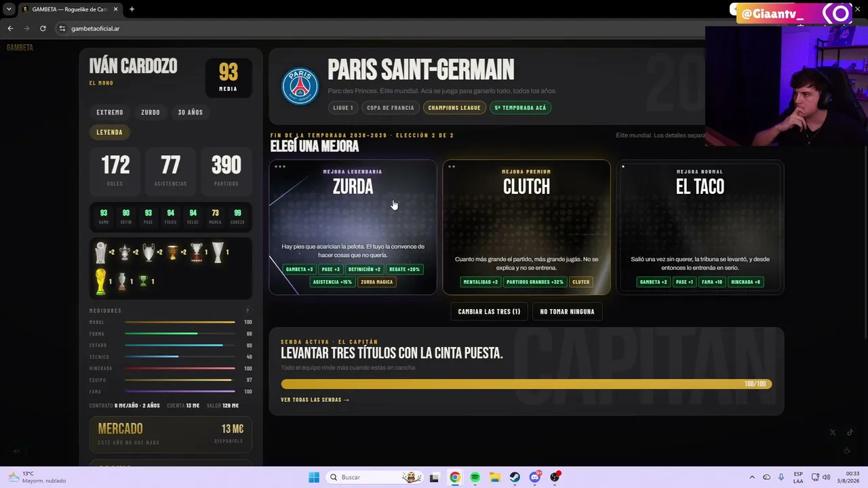Click the LEYENDA badge
This screenshot has height=488, width=868.
click(109, 133)
